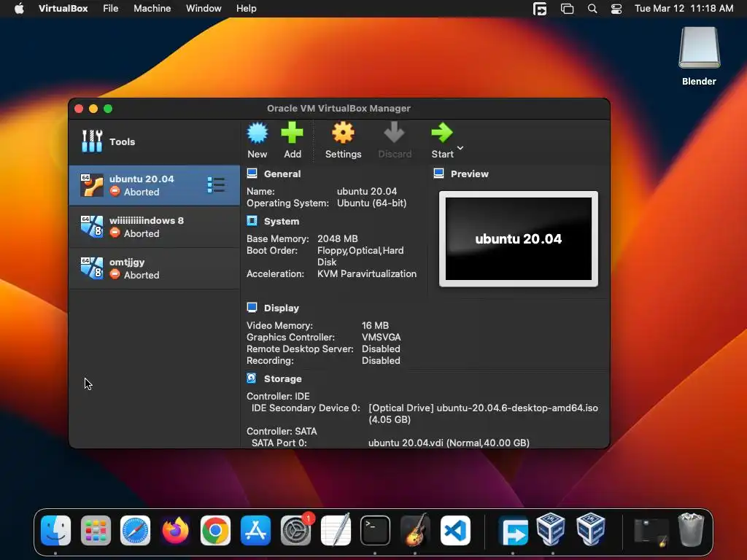Click the Display section screen icon
This screenshot has height=560, width=747.
coord(252,308)
